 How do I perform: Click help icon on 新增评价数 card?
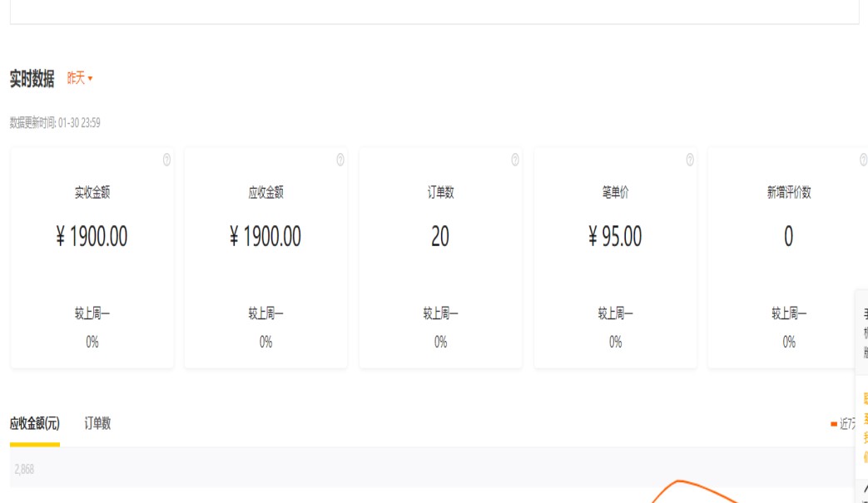point(864,160)
